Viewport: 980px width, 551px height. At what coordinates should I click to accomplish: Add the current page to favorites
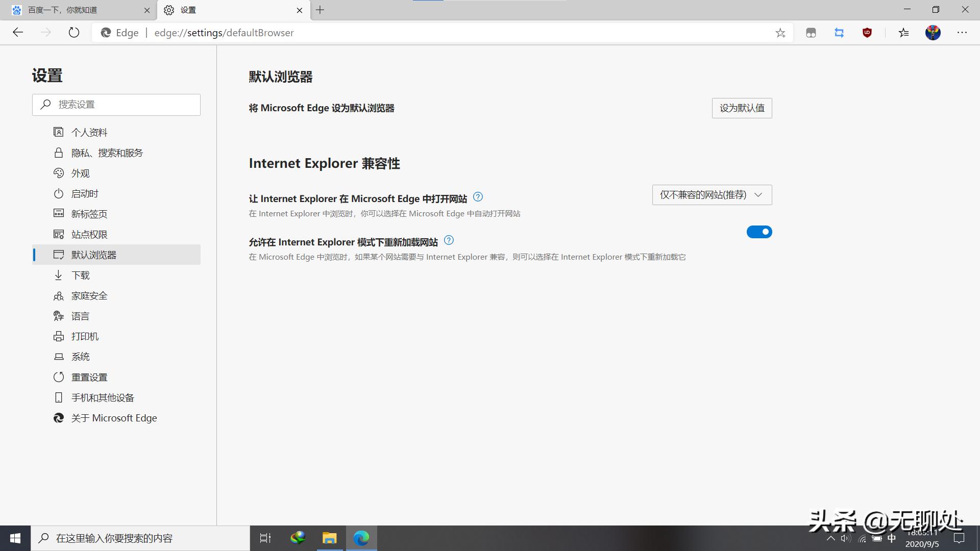(x=780, y=32)
